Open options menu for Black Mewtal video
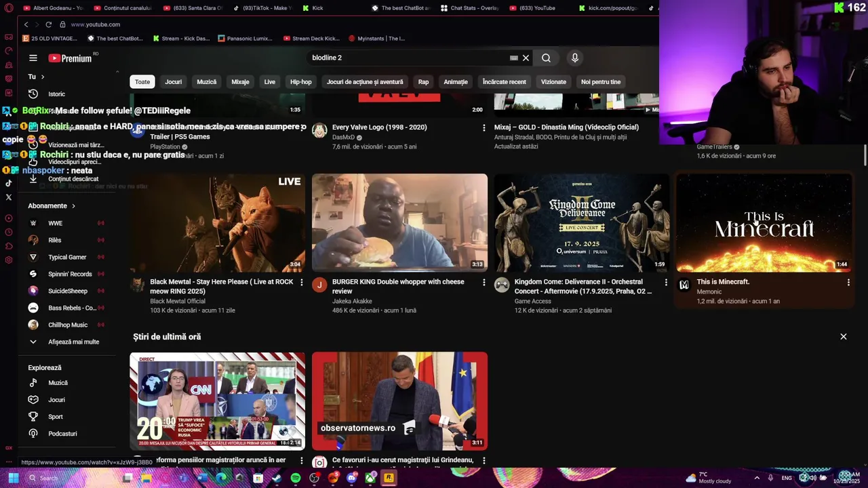This screenshot has width=868, height=488. (x=302, y=283)
